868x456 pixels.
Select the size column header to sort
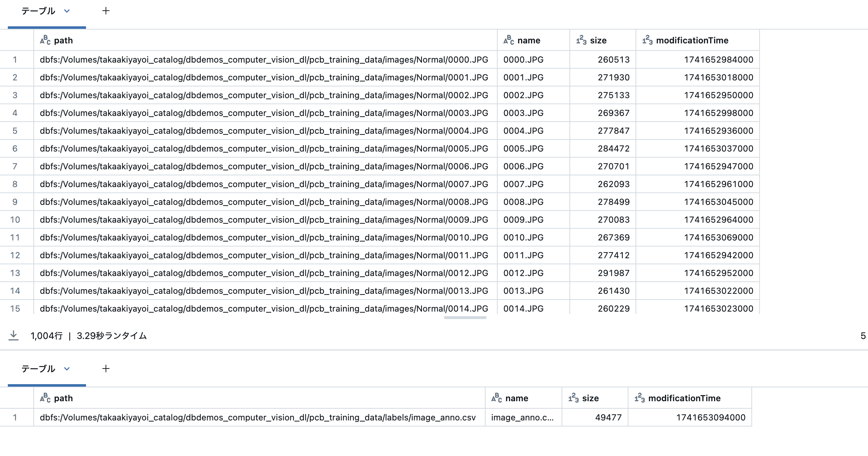point(599,40)
